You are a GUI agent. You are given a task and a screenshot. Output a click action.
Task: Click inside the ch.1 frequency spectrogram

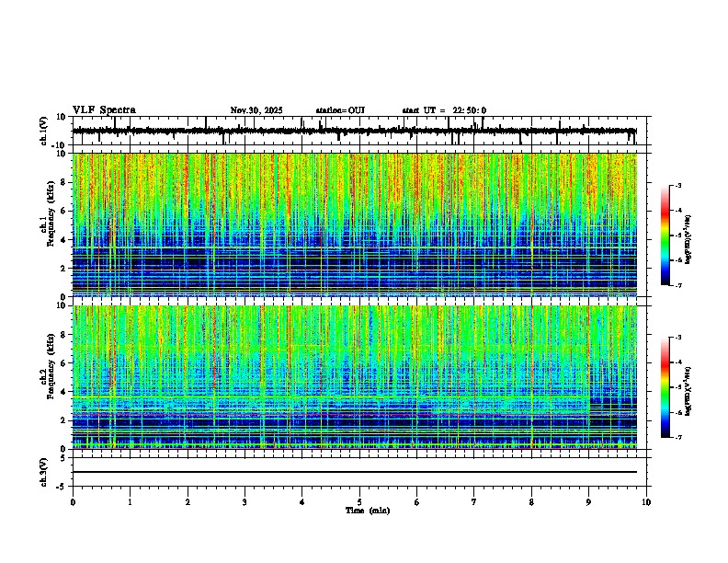click(x=355, y=224)
